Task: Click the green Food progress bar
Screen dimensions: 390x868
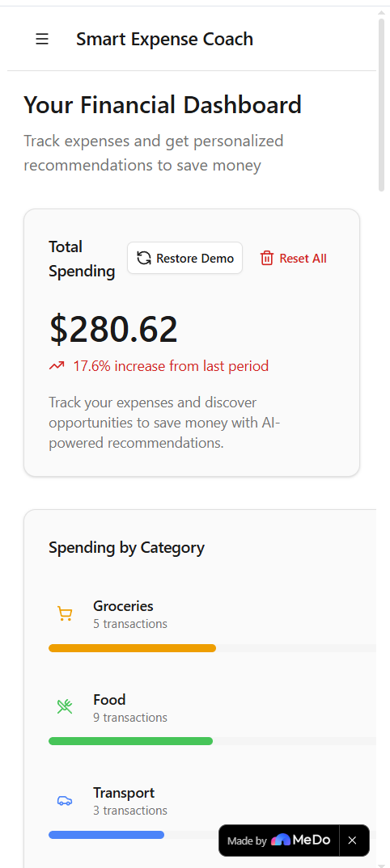Action: tap(131, 741)
